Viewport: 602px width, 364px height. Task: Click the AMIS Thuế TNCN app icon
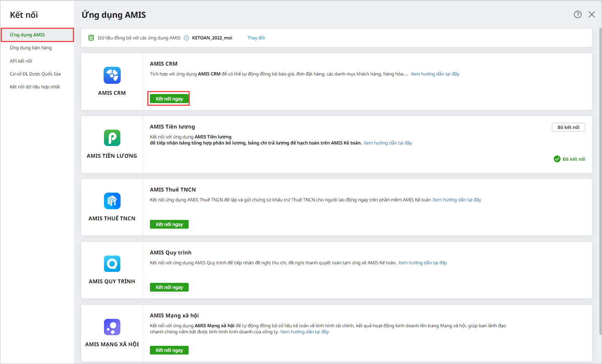coord(112,201)
